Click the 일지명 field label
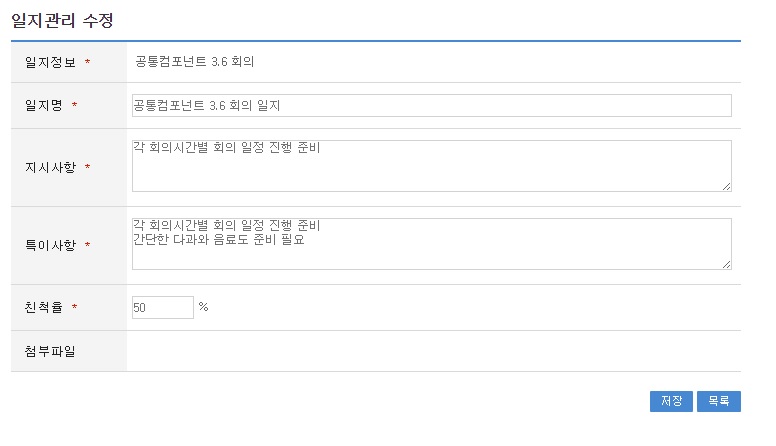Viewport: 776px width, 446px height. [44, 106]
